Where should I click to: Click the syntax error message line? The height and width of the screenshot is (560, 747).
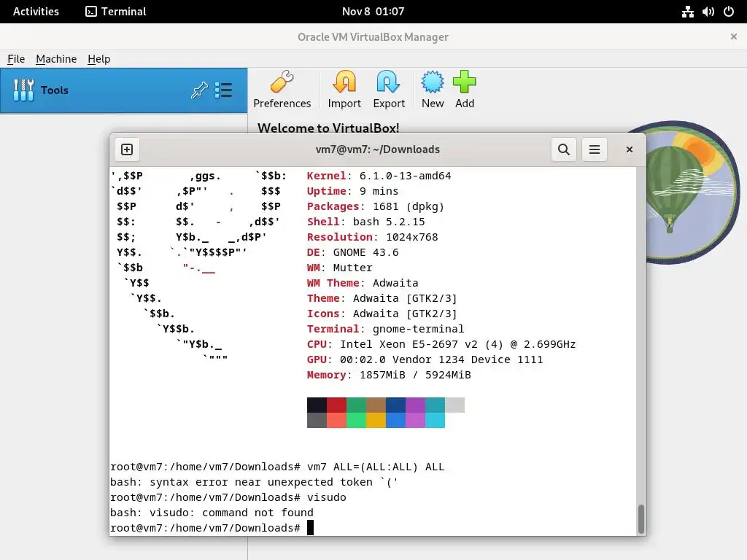(x=254, y=482)
